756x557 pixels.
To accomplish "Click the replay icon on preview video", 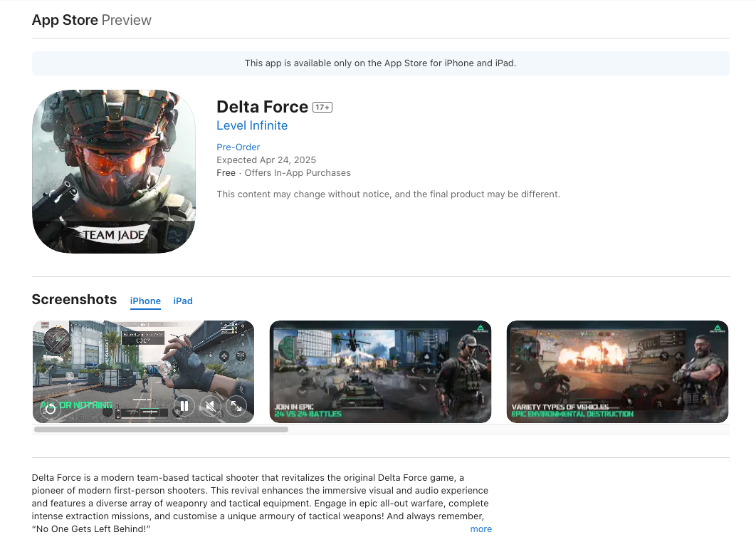I will point(50,409).
